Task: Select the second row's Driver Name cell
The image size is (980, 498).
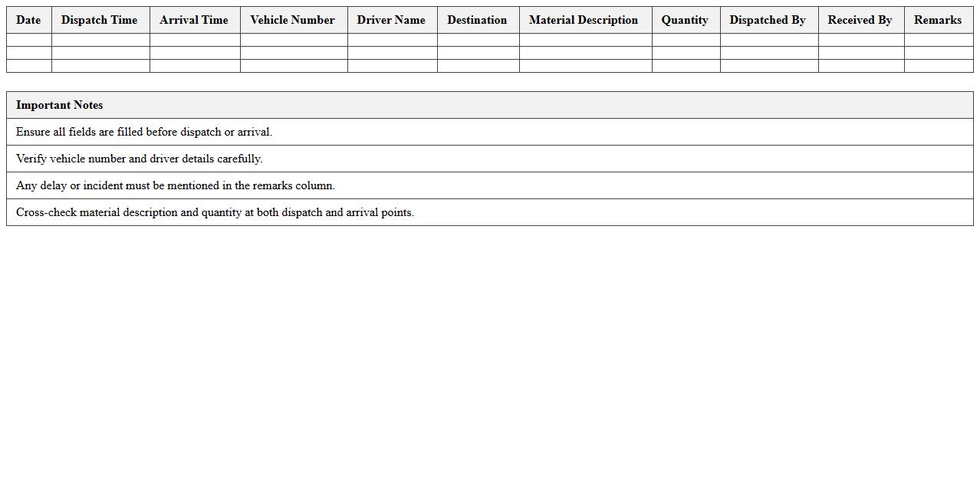Action: (x=391, y=54)
